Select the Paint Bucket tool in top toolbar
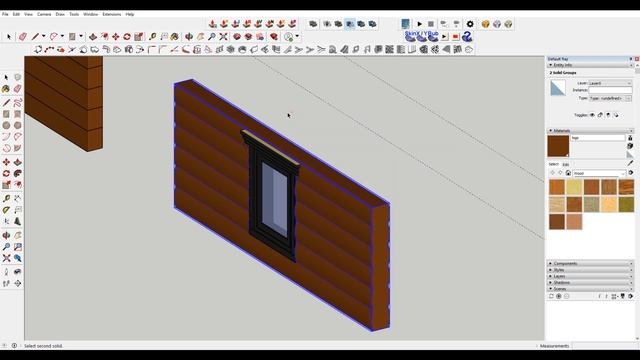The image size is (640, 360). (175, 37)
